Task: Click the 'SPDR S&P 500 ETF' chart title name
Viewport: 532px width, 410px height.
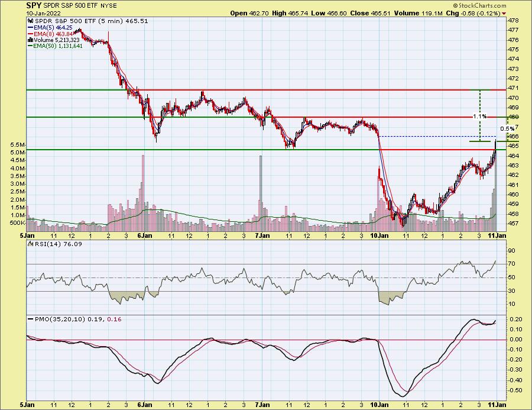Action: (x=72, y=6)
